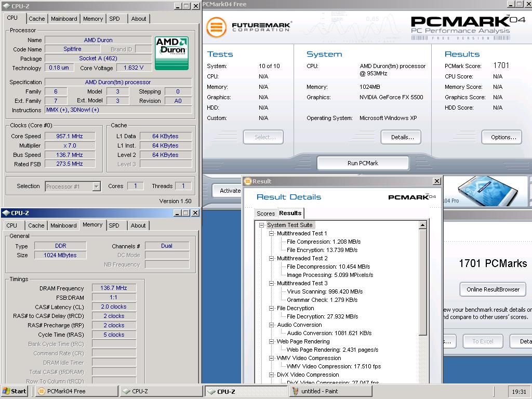Click the AMD Duron processor logo
This screenshot has height=399, width=532.
click(x=171, y=54)
